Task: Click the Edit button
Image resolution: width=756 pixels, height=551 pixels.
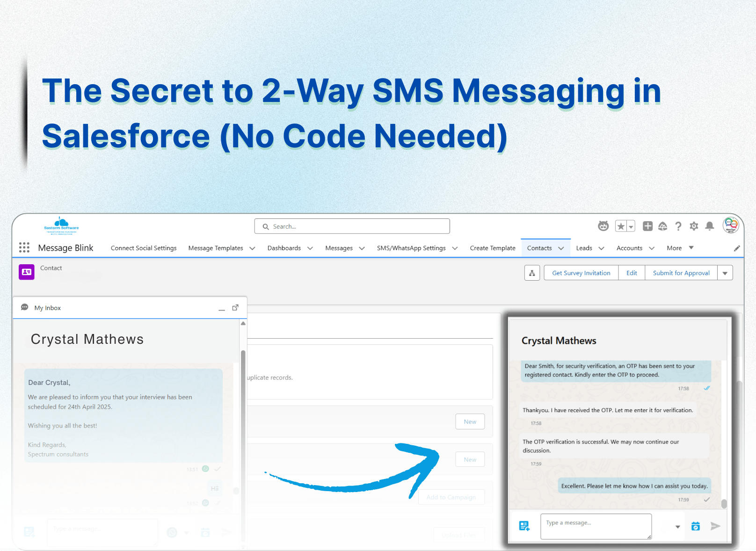Action: coord(632,273)
